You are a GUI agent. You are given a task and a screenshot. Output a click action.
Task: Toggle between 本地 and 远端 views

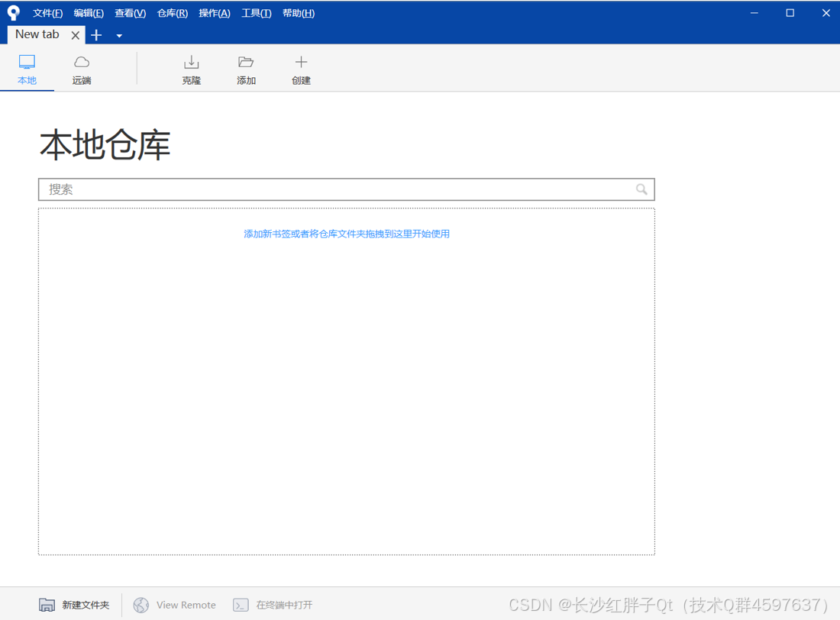click(53, 68)
